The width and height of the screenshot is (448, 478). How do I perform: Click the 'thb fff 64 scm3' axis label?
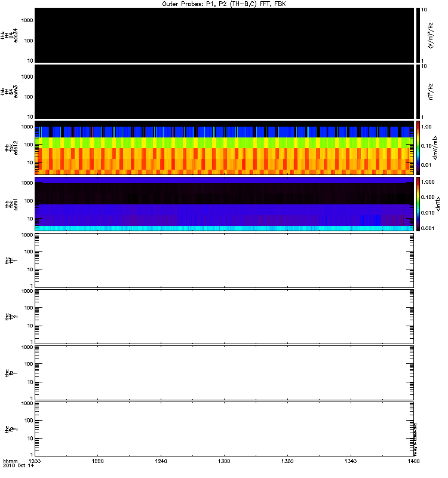click(10, 92)
